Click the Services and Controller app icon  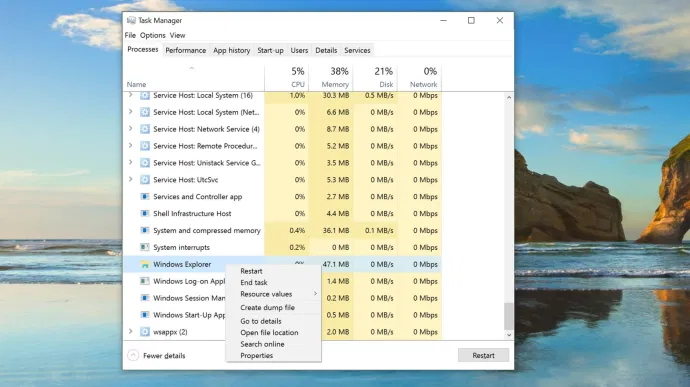145,196
